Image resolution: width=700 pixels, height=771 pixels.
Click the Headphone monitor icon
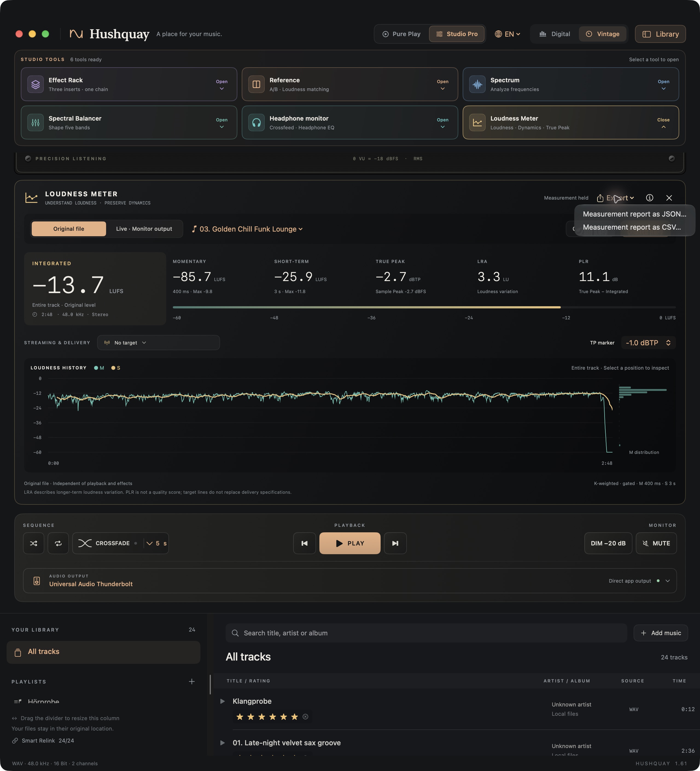pyautogui.click(x=256, y=123)
